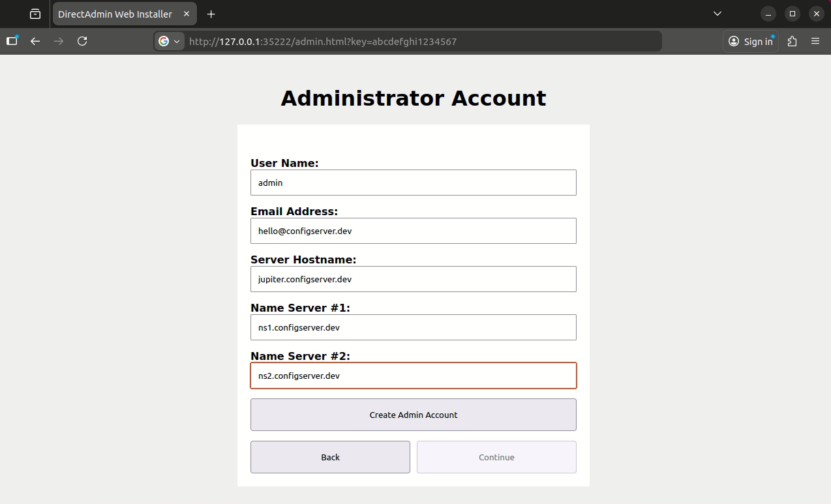Open the tab overview icon in title bar
Viewport: 831px width, 504px height.
coord(35,13)
